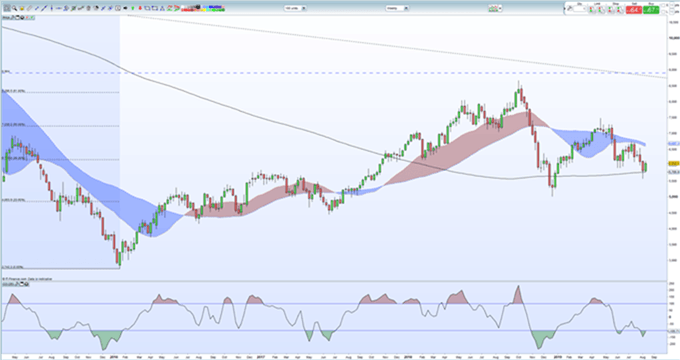Open the Weekly timeframe dropdown
This screenshot has height=360, width=680.
[x=397, y=8]
